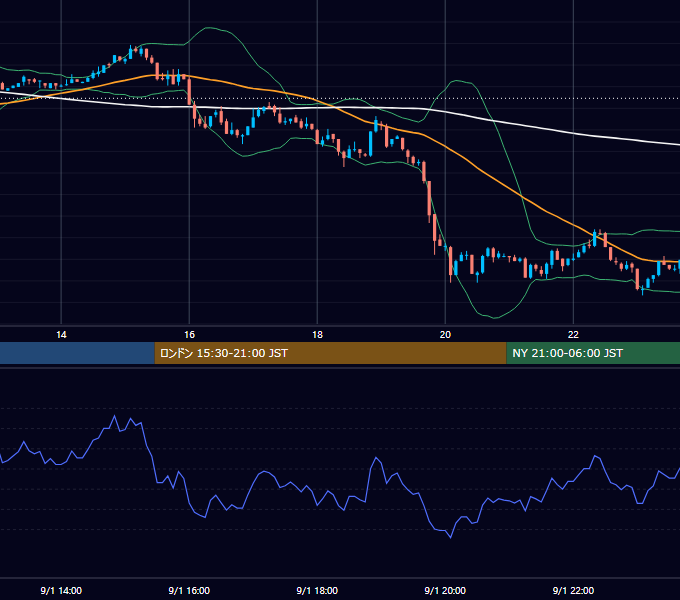
Task: Select the ロンドン 15:30-21:00 JST session bar
Action: [x=330, y=353]
